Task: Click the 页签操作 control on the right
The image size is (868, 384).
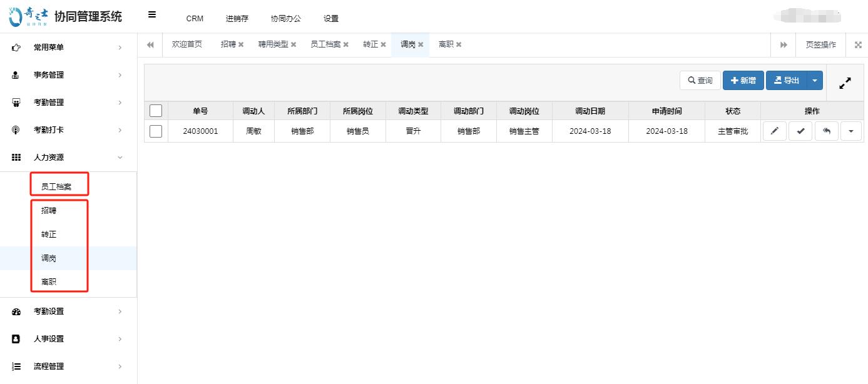Action: (820, 44)
